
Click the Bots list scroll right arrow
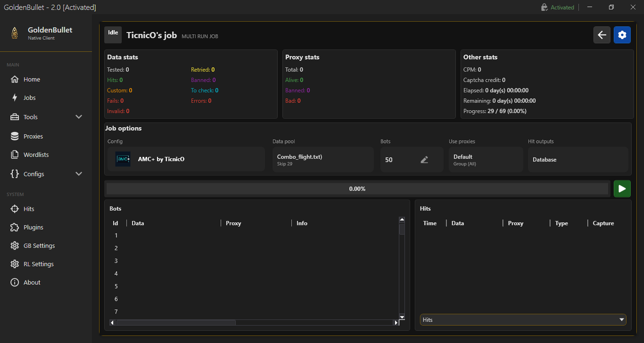395,322
